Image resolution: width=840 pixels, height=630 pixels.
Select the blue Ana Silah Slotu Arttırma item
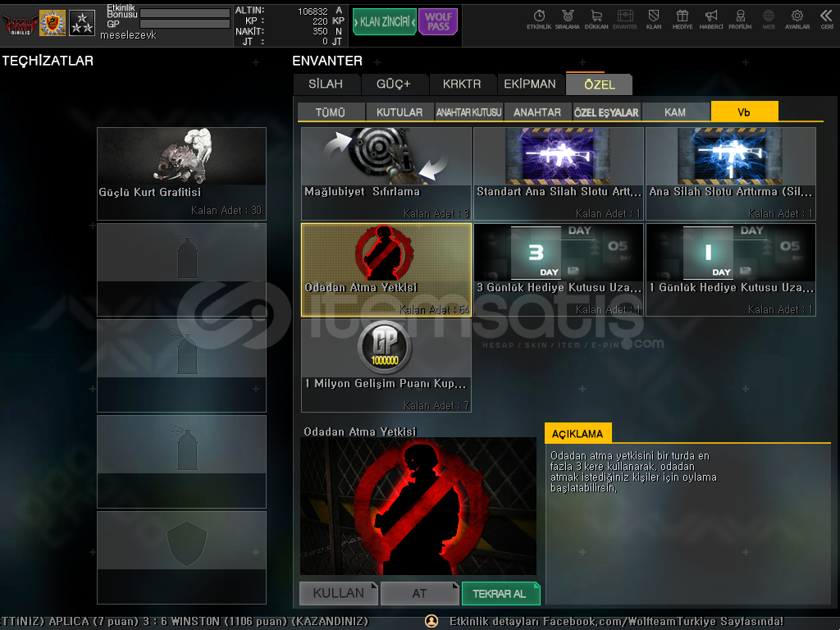pyautogui.click(x=731, y=174)
